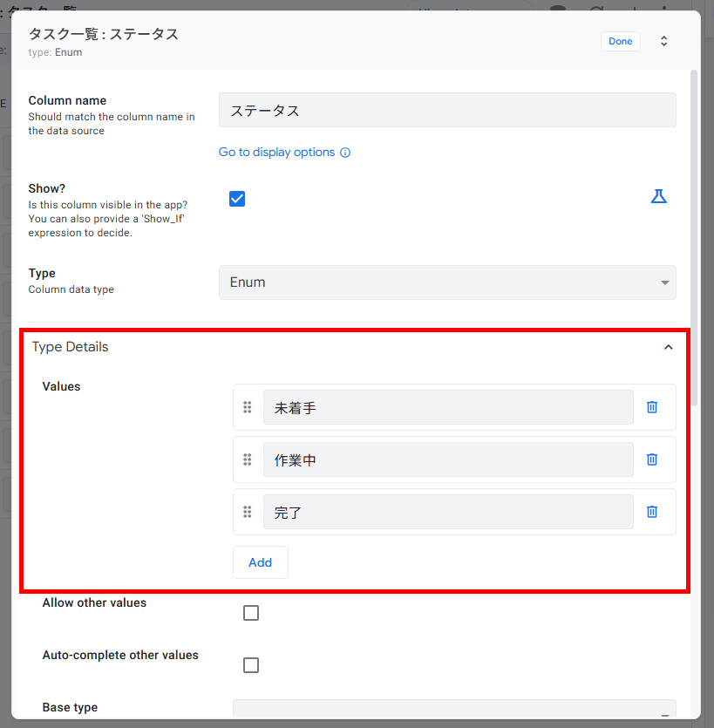Enable Auto-complete other values checkbox
The width and height of the screenshot is (714, 728).
(251, 665)
